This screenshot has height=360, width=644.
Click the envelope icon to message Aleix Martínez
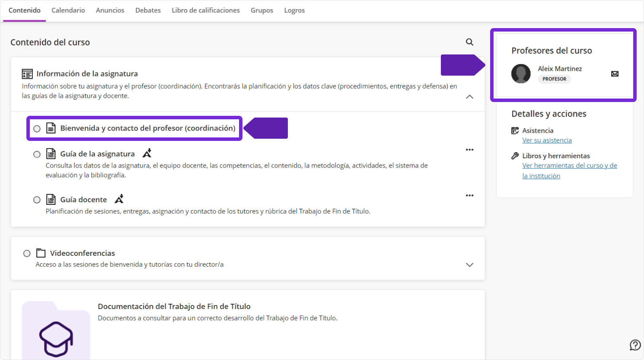coord(615,74)
